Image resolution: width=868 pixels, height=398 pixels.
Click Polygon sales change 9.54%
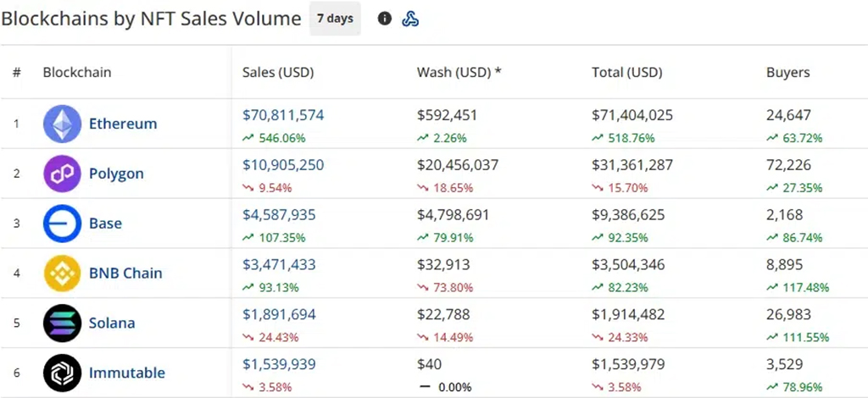[267, 188]
